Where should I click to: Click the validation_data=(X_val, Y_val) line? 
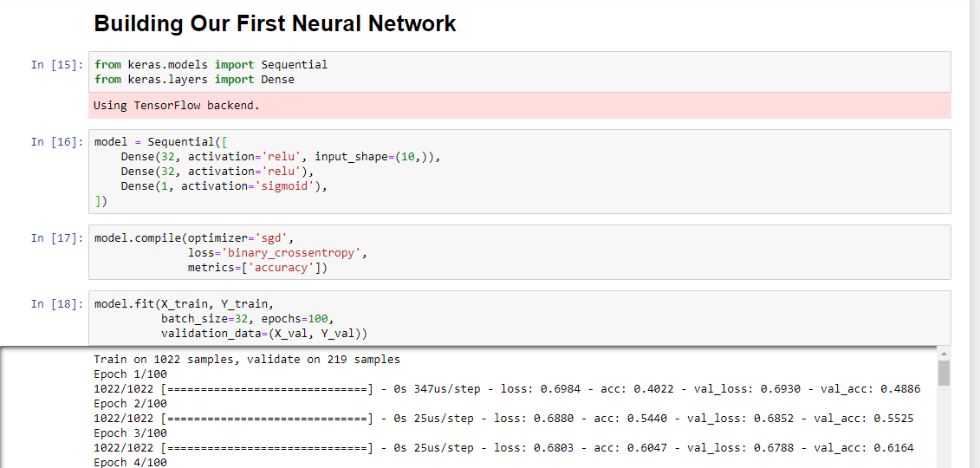(264, 333)
